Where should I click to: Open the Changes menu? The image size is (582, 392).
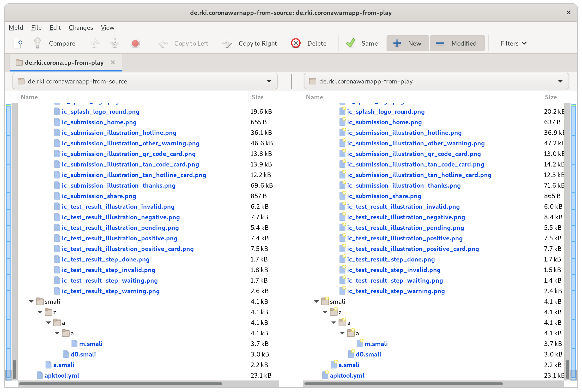pos(81,28)
